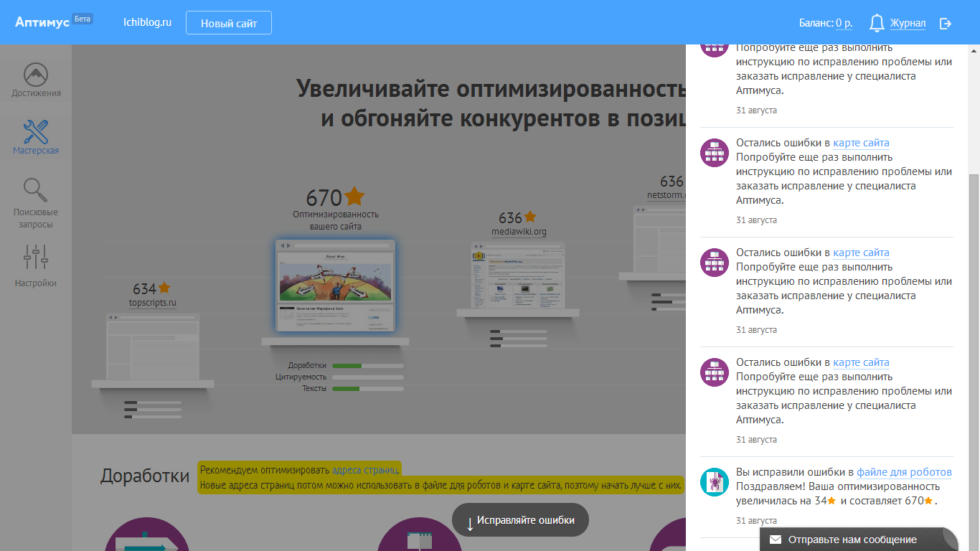
Task: Select the mediawiki.org site thumbnail
Action: [x=518, y=275]
